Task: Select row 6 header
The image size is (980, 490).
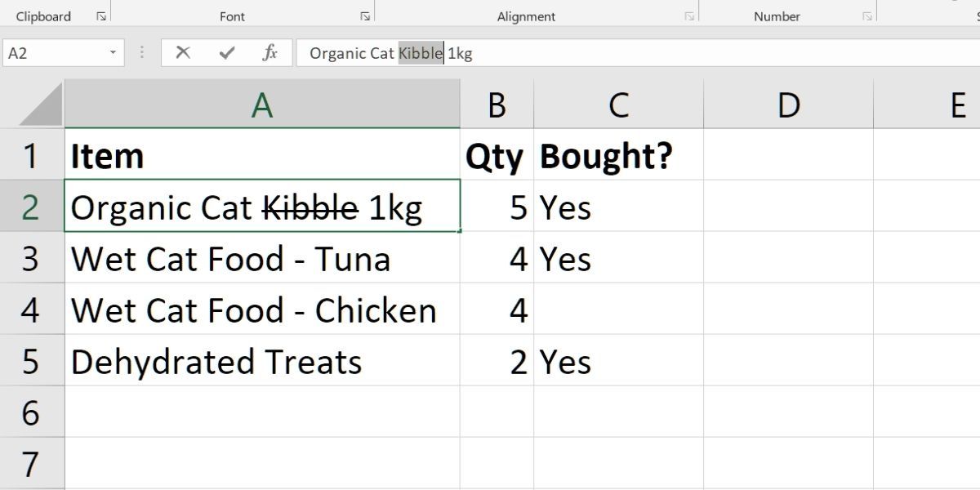Action: coord(31,413)
